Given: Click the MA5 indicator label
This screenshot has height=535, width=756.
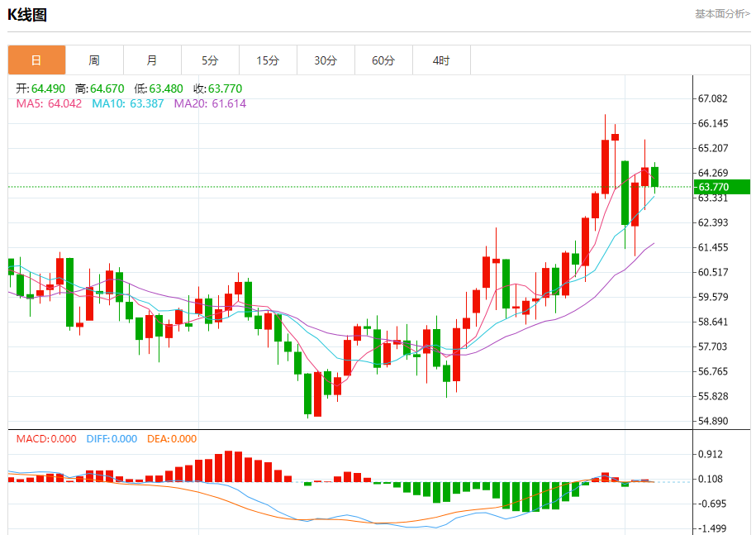Looking at the screenshot, I should (49, 103).
